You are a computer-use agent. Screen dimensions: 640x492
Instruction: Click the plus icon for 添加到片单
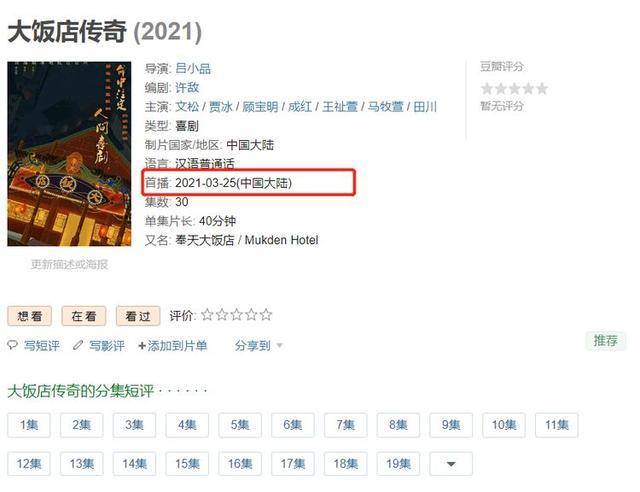pyautogui.click(x=142, y=346)
